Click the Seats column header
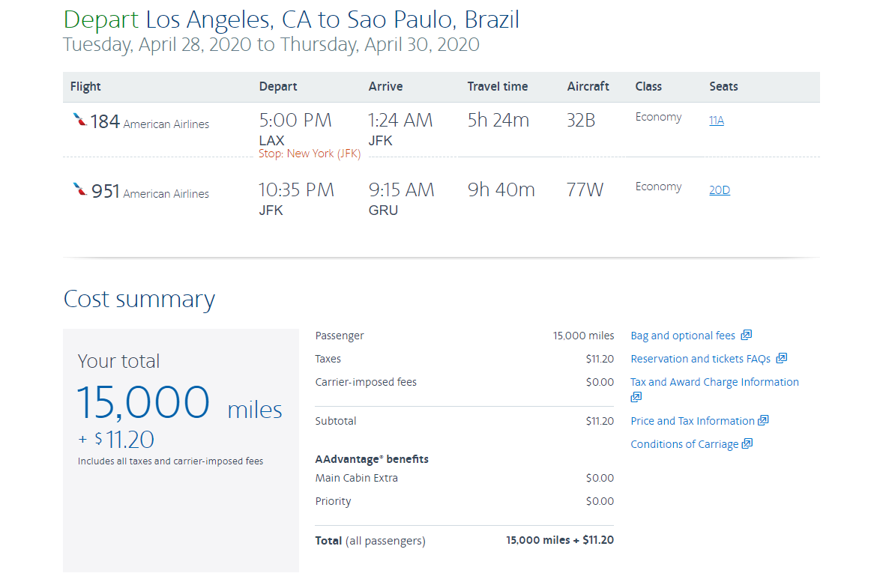Image resolution: width=874 pixels, height=588 pixels. point(723,86)
